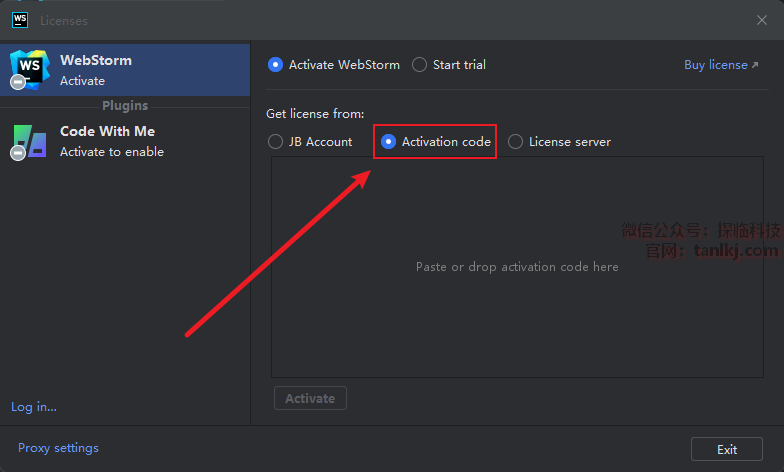Select JB Account as the license source
The image size is (784, 472).
pos(276,142)
